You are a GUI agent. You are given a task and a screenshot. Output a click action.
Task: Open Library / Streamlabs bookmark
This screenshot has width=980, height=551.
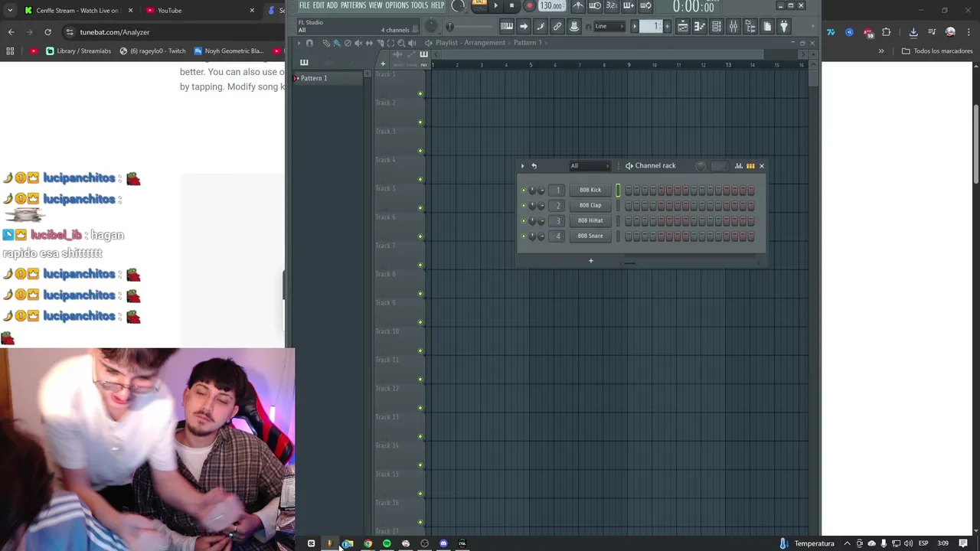[x=78, y=51]
